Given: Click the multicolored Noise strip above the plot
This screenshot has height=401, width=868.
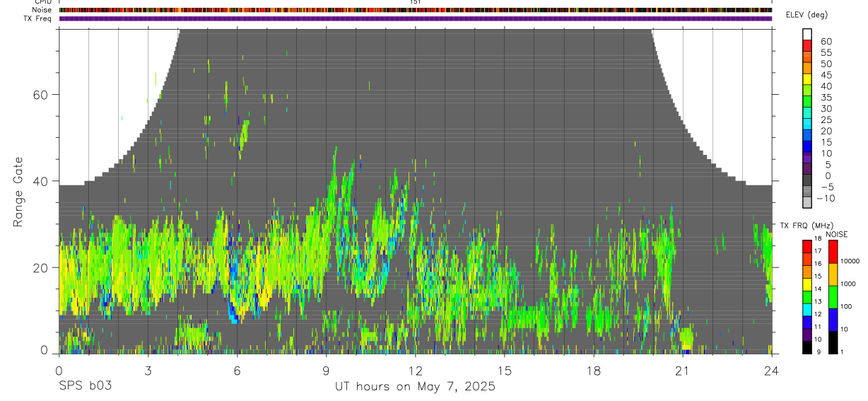Looking at the screenshot, I should (416, 10).
